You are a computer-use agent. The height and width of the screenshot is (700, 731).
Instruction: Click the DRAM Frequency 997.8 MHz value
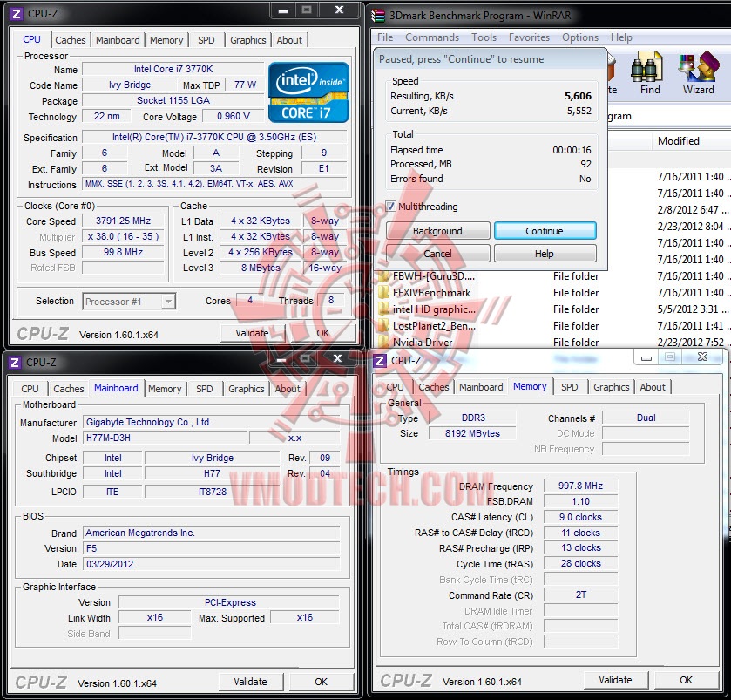(x=580, y=486)
